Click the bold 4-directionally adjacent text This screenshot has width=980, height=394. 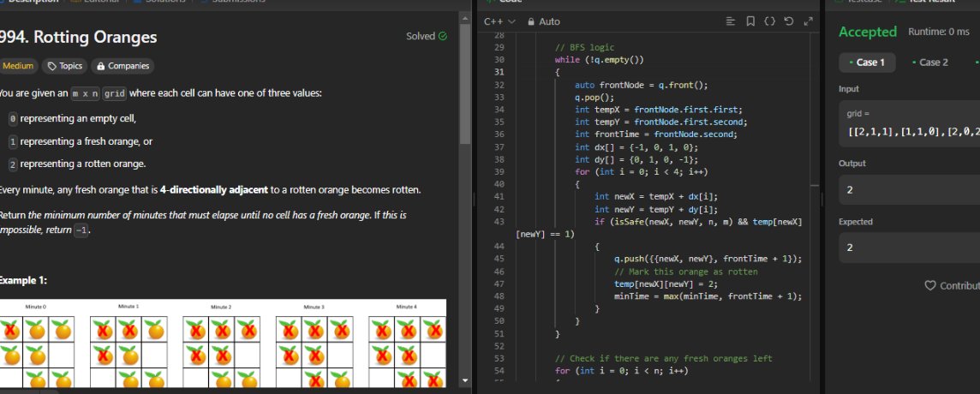point(214,190)
